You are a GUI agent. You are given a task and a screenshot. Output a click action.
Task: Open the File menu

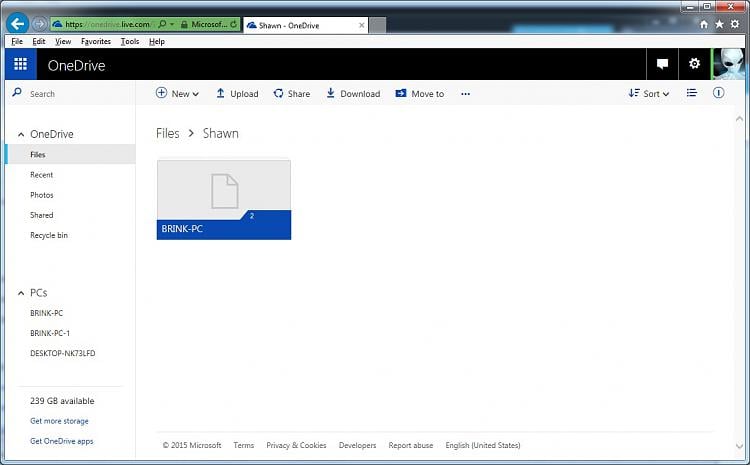(17, 42)
